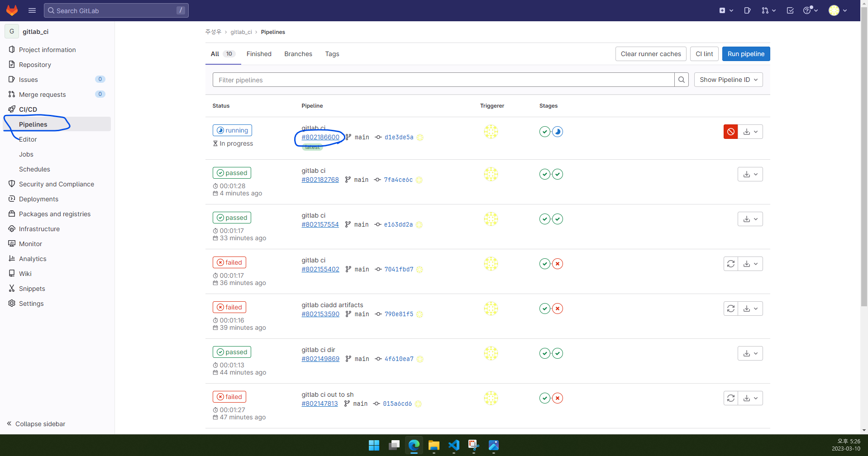Collapse the sidebar
Viewport: 868px width, 456px height.
(36, 424)
